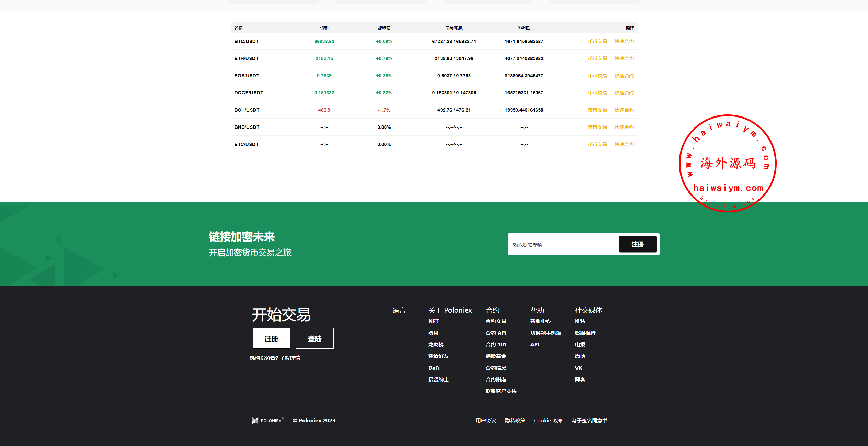Open the 合约 API link
This screenshot has width=868, height=446.
point(496,333)
